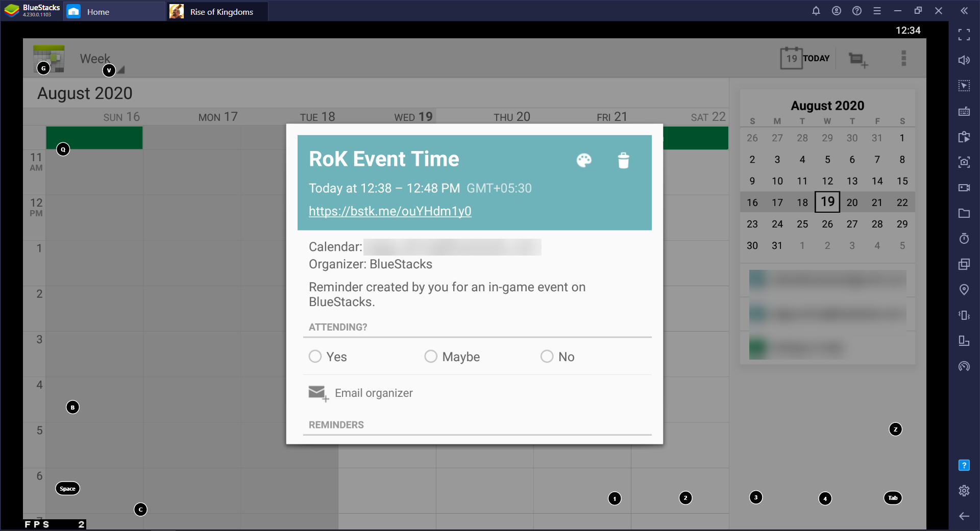
Task: Click green all-day event on Sunday 16
Action: point(94,138)
